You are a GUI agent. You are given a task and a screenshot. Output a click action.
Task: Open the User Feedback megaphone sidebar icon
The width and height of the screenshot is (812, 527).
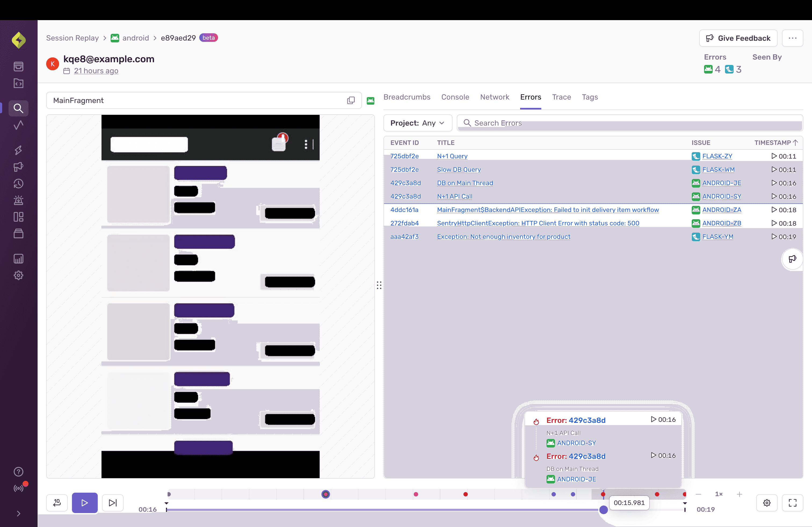click(19, 167)
